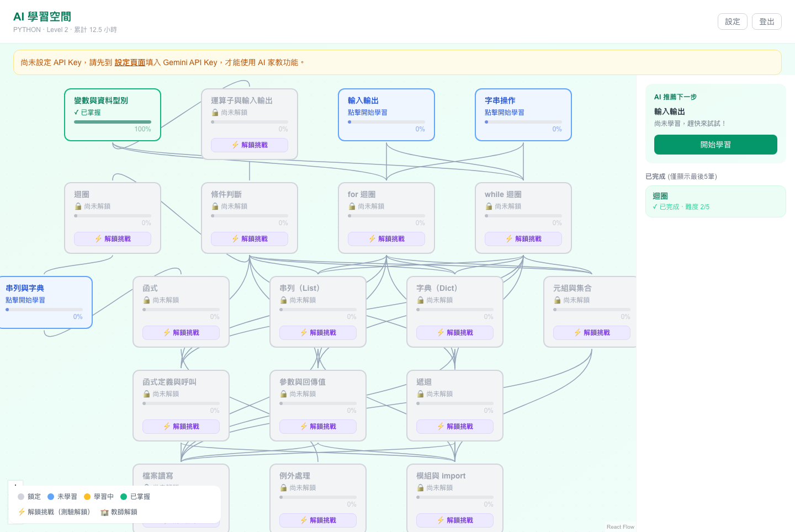Click the lock icon in 串列（List）node
This screenshot has height=532, width=795.
pyautogui.click(x=283, y=300)
